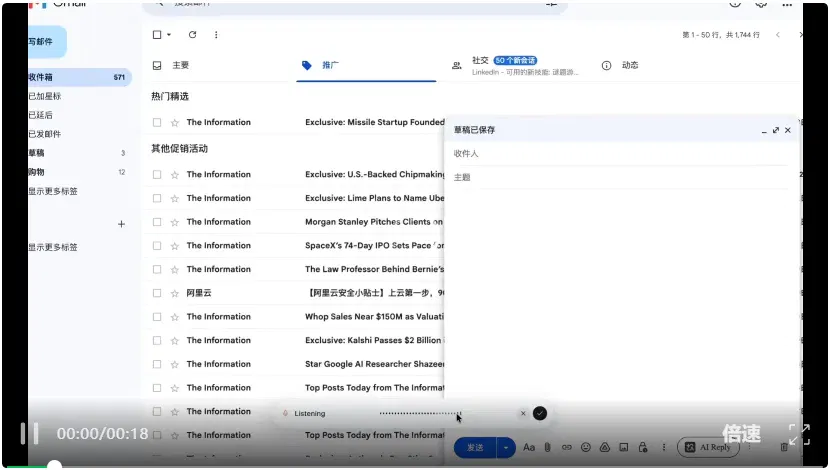Check the box for 'Exclusive: U.S.-Backed Chipmaking' email
Image resolution: width=830 pixels, height=470 pixels.
tap(157, 175)
